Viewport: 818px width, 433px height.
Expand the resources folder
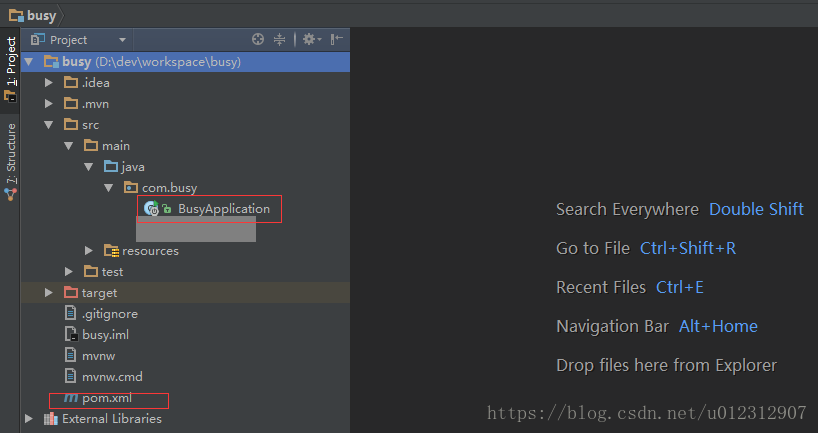coord(89,250)
